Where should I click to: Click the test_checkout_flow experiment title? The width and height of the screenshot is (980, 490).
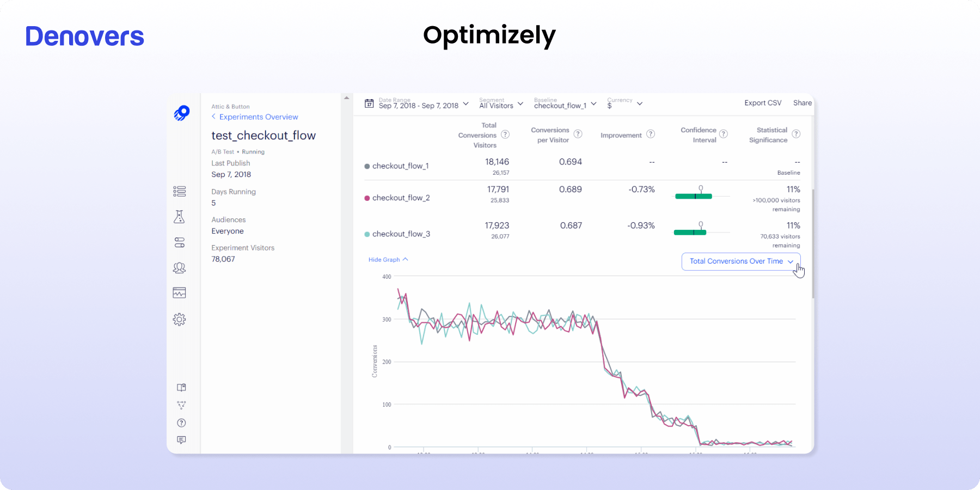[x=264, y=136]
